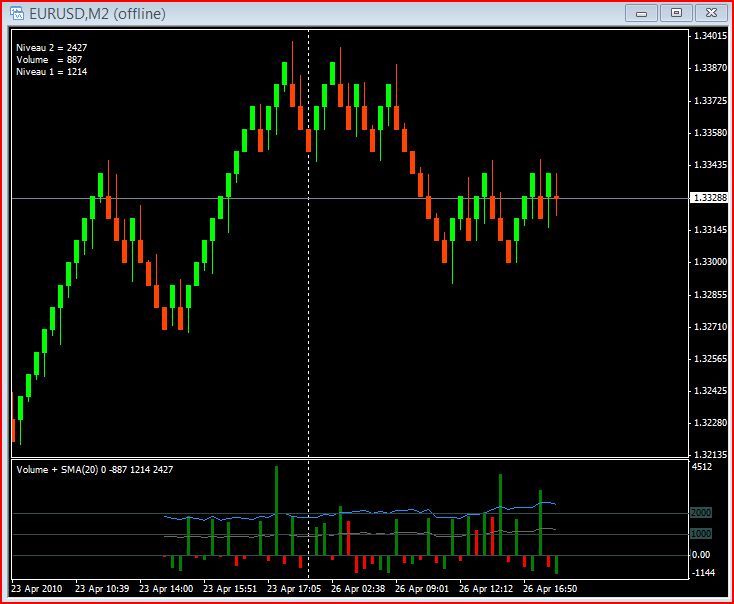Image resolution: width=734 pixels, height=604 pixels.
Task: Click the 1.33870 price axis label
Action: point(710,68)
